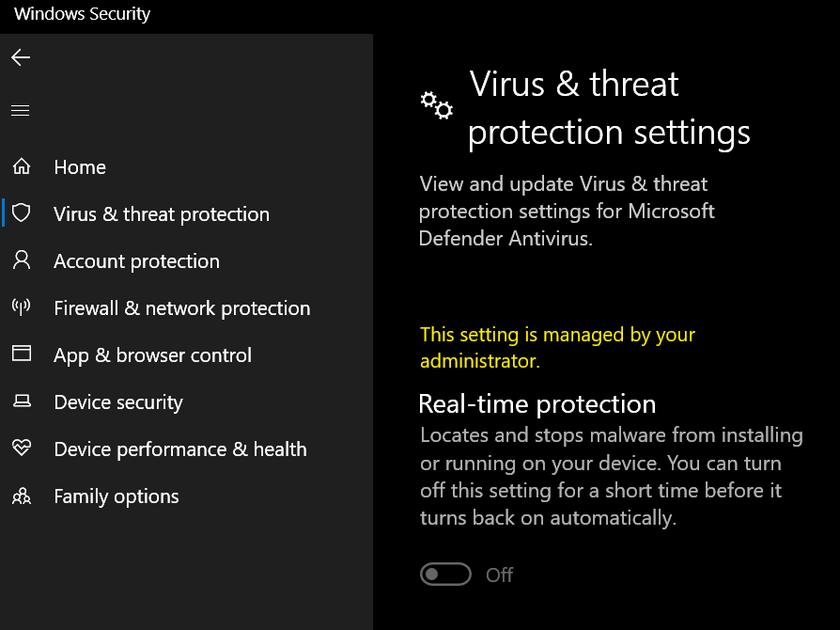Click the Family options people icon
Image resolution: width=840 pixels, height=630 pixels.
click(21, 496)
